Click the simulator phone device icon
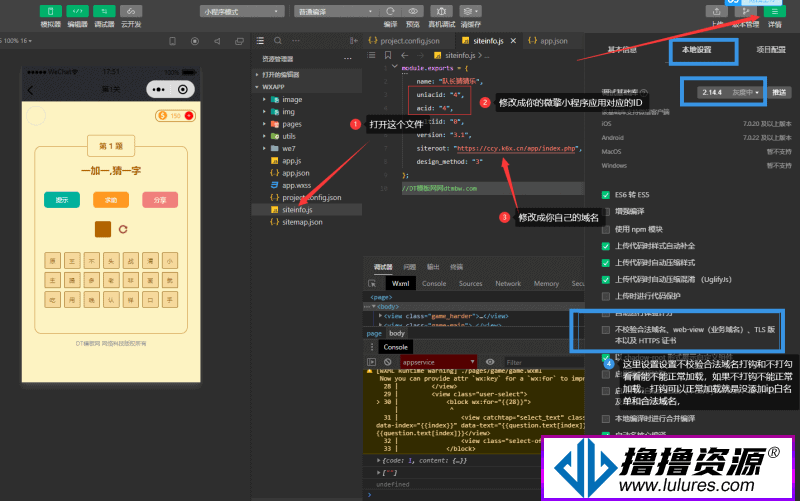The image size is (800, 501). (172, 41)
